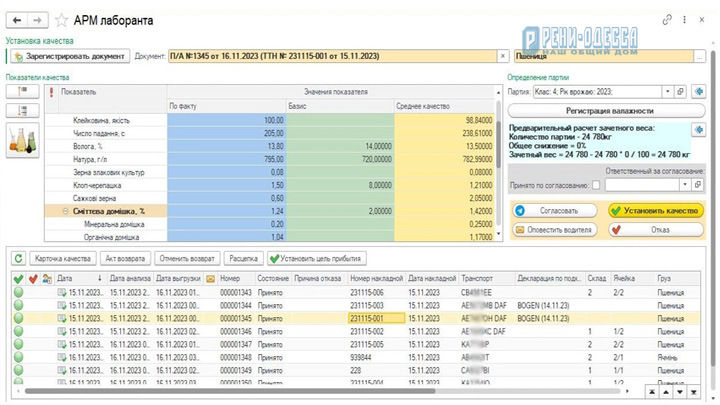Click the Состояние column header
Screen dimensions: 720x405
273,278
